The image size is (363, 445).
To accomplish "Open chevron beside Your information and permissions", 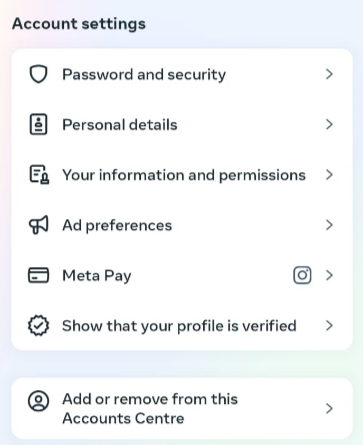I will click(x=329, y=175).
